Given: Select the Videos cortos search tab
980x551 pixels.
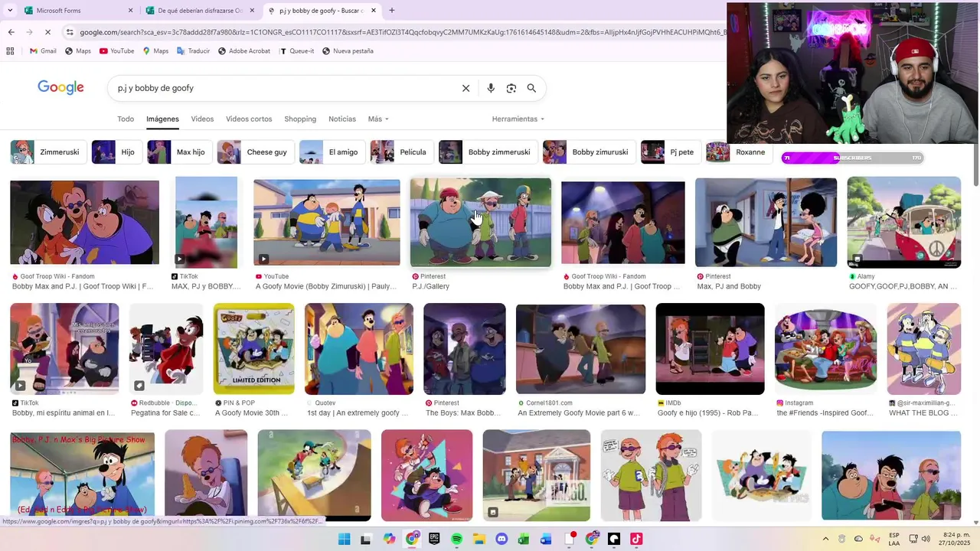Looking at the screenshot, I should pos(249,119).
